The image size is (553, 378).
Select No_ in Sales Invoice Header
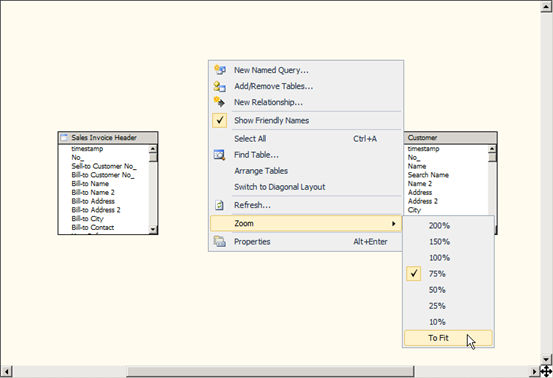tap(77, 158)
